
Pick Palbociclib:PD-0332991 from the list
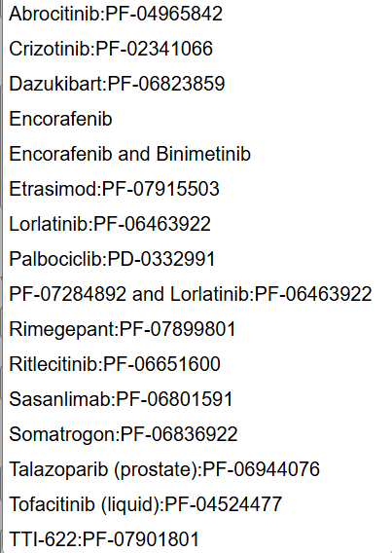(x=197, y=259)
